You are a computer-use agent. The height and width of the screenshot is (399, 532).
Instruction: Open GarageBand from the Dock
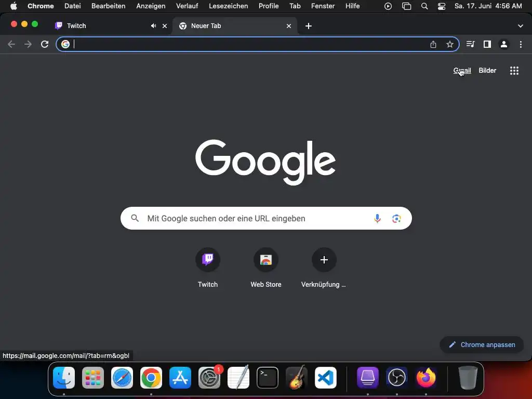pyautogui.click(x=297, y=378)
